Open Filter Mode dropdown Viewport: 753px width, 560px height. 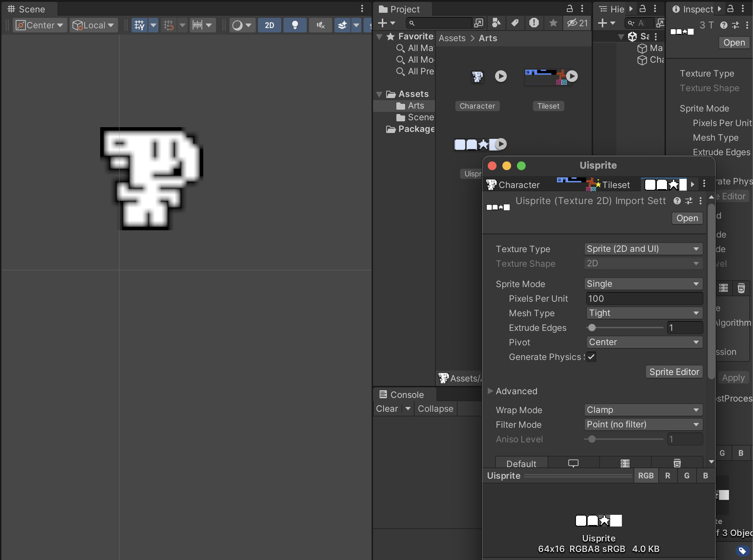pos(643,424)
